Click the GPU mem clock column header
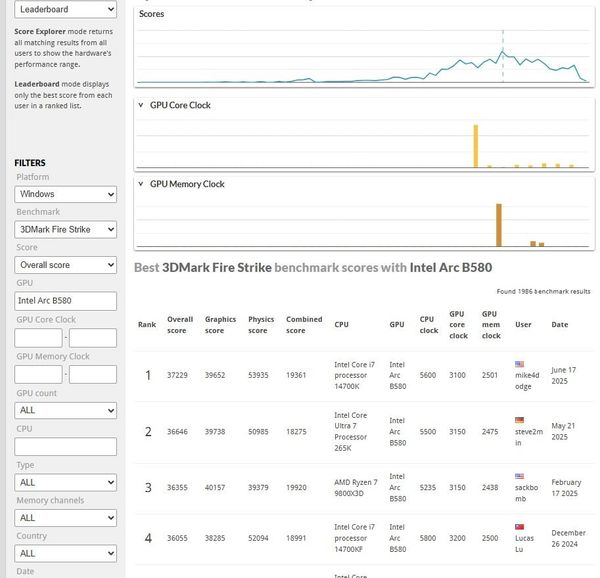Image resolution: width=600 pixels, height=578 pixels. (491, 324)
